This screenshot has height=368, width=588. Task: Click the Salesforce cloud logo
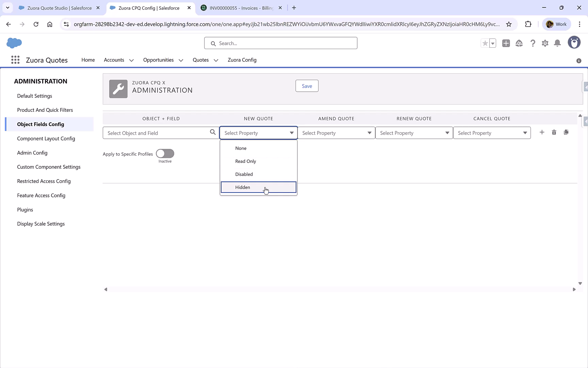coord(14,43)
